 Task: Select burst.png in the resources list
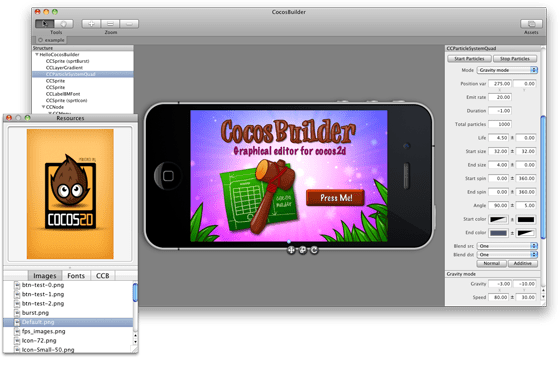tap(35, 313)
